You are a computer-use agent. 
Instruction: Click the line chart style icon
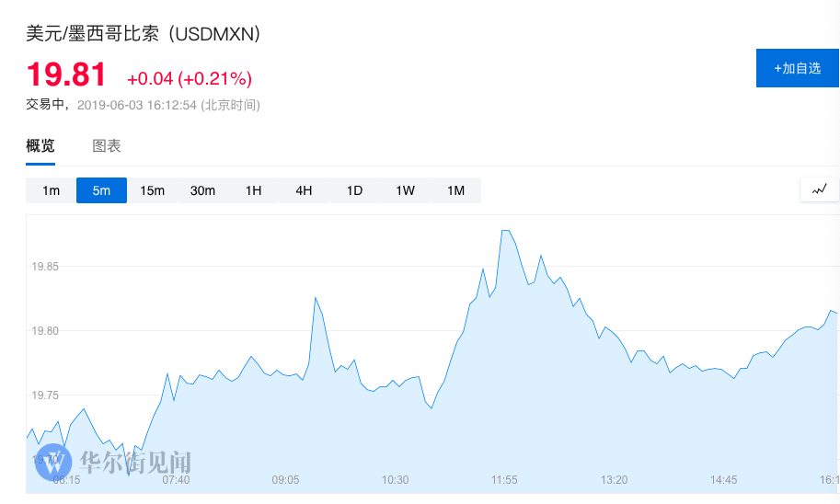[x=820, y=190]
